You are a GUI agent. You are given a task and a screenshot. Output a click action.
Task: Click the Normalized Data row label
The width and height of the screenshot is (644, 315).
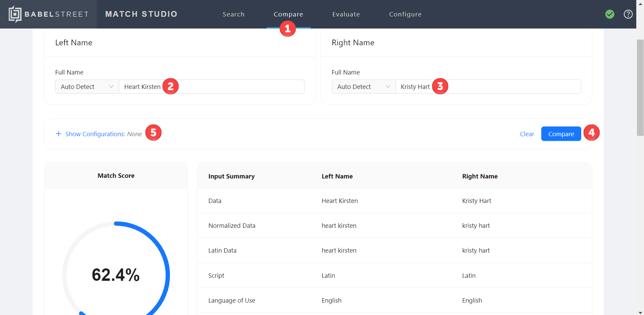click(232, 225)
